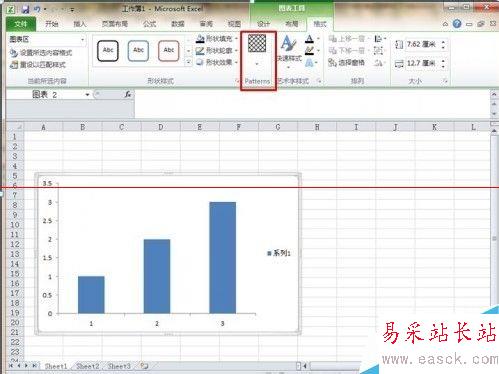Switch to the Sheet2 tab
Screen dimensions: 499x374
click(x=88, y=366)
